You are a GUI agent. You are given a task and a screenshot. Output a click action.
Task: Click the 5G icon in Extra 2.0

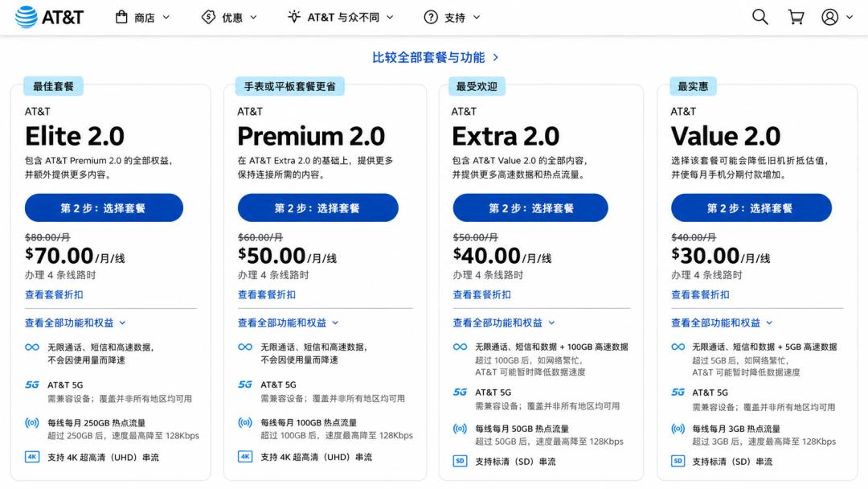pyautogui.click(x=460, y=392)
